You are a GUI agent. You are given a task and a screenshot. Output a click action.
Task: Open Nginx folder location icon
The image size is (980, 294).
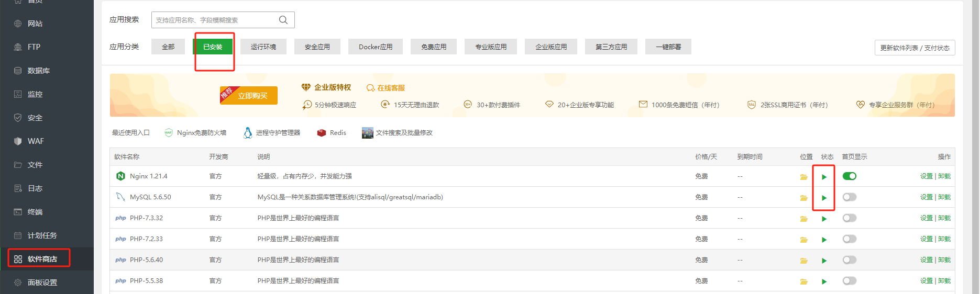803,177
